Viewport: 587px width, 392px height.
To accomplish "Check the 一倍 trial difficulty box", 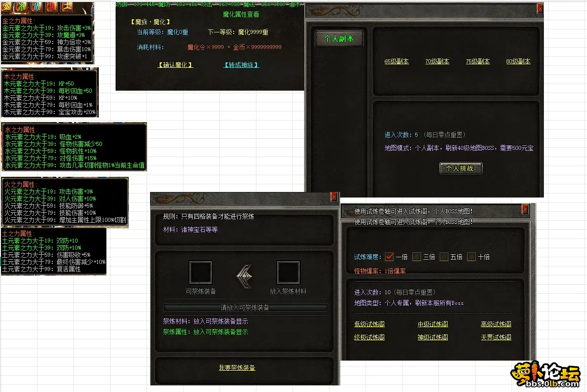I will 389,257.
